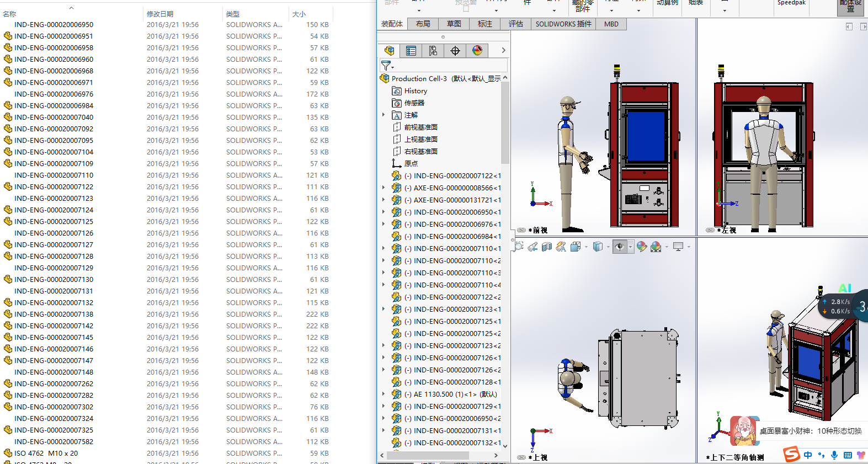
Task: Open the ConfigurationManager tab icon
Action: pyautogui.click(x=433, y=51)
